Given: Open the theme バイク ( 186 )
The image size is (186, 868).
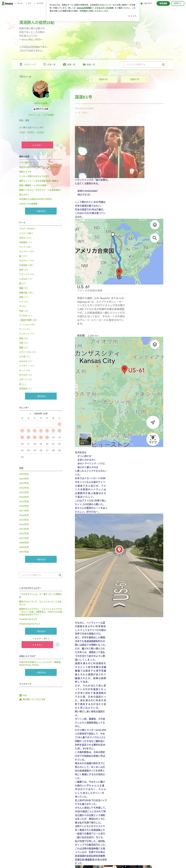Looking at the screenshot, I should pos(26,233).
